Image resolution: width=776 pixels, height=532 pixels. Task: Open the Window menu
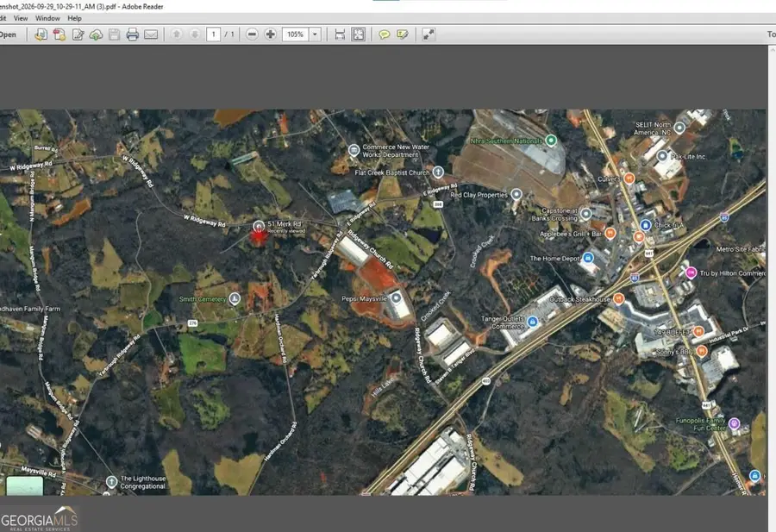point(47,18)
